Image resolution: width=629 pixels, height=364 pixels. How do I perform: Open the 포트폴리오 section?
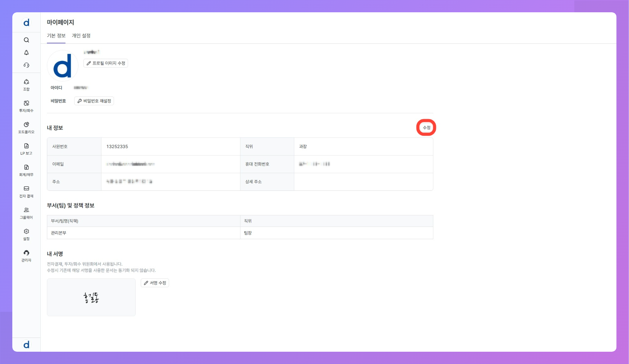(26, 127)
